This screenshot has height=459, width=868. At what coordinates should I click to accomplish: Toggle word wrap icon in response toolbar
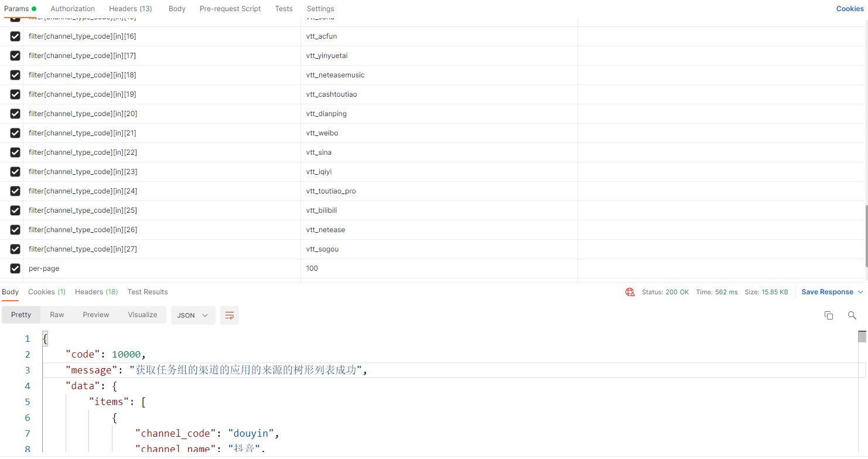(230, 315)
